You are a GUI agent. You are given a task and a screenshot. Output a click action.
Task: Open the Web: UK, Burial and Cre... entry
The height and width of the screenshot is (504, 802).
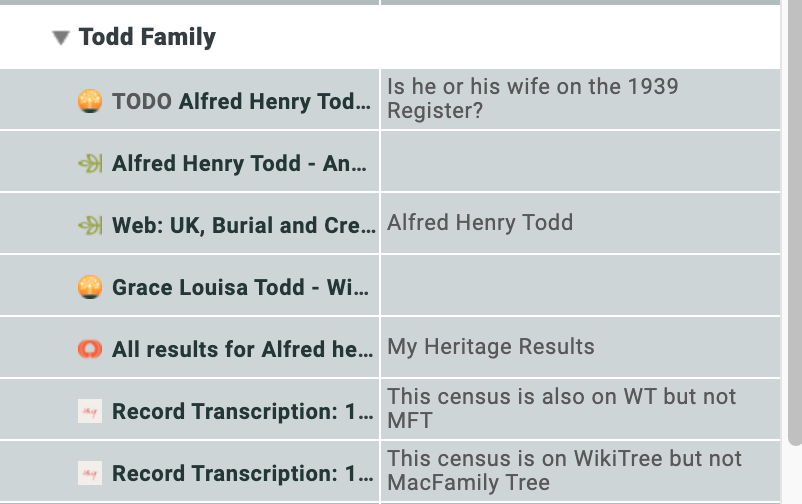tap(241, 225)
